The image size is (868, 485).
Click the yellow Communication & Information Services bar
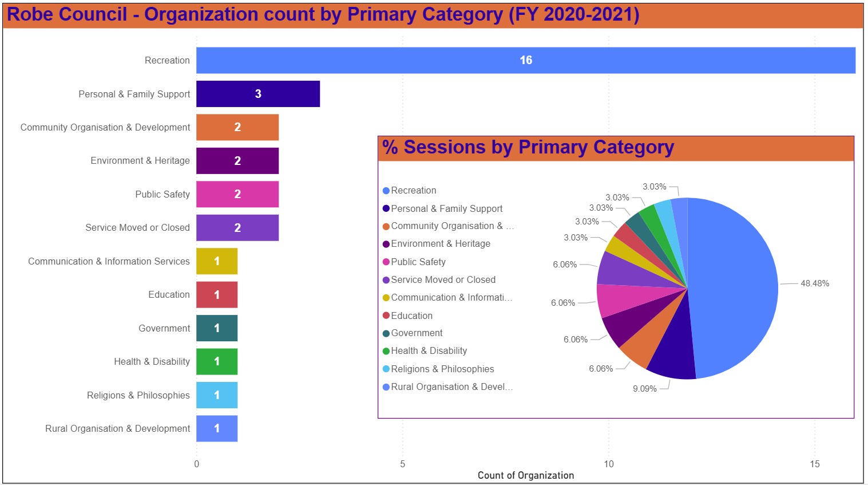tap(216, 261)
